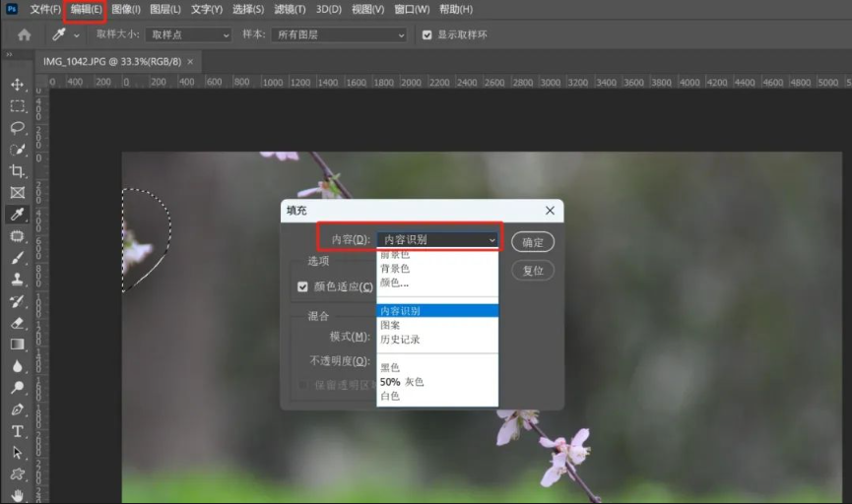Screen dimensions: 852x504
Task: Open 帮助 menu
Action: tap(456, 9)
